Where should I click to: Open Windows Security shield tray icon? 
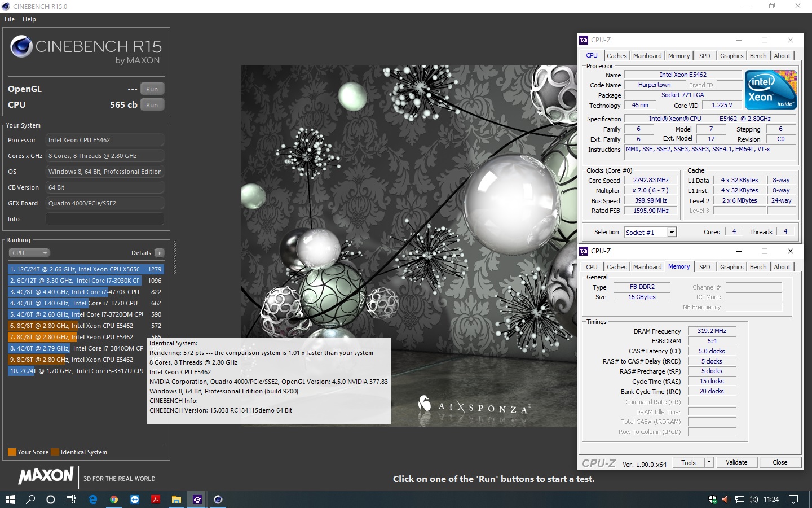(712, 500)
